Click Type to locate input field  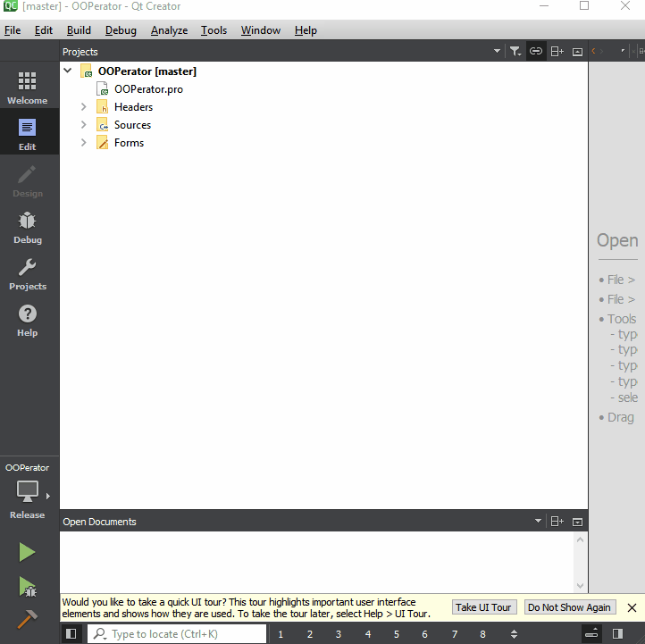177,633
